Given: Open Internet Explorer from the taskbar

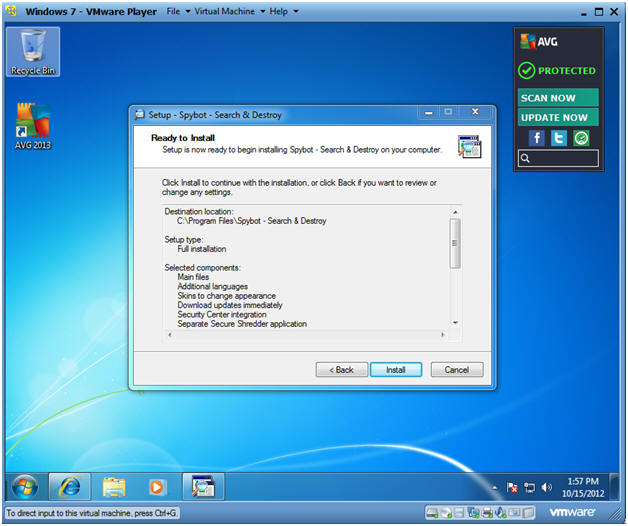Looking at the screenshot, I should point(70,487).
